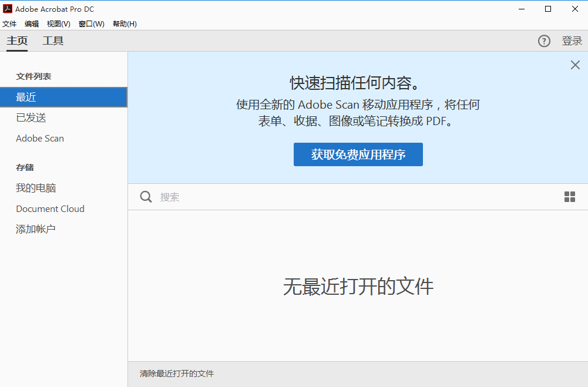Open Document Cloud storage
Viewport: 588px width, 387px height.
point(50,209)
